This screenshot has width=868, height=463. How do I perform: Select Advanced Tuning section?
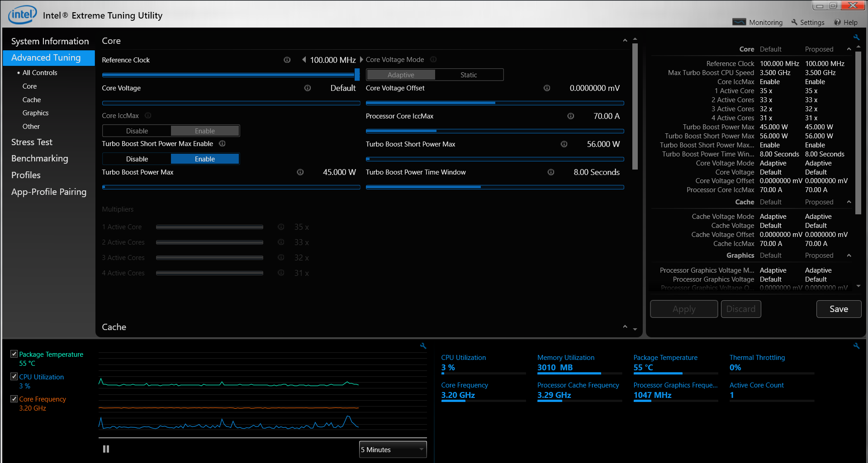point(49,57)
